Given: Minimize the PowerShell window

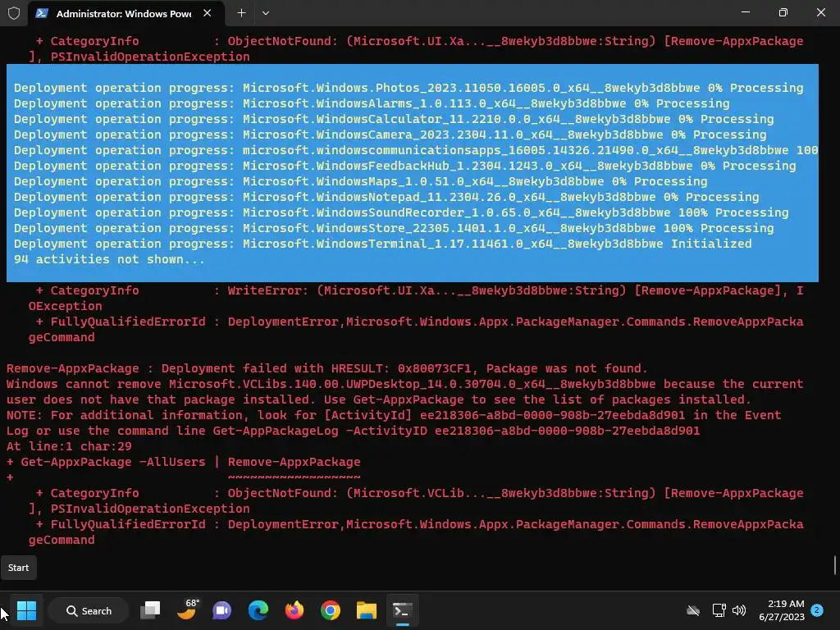Looking at the screenshot, I should 745,12.
